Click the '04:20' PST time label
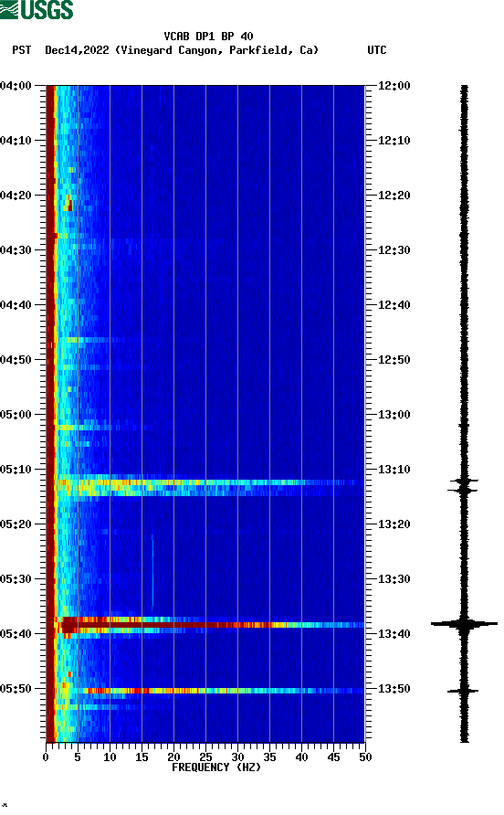504x815 pixels. click(x=16, y=196)
